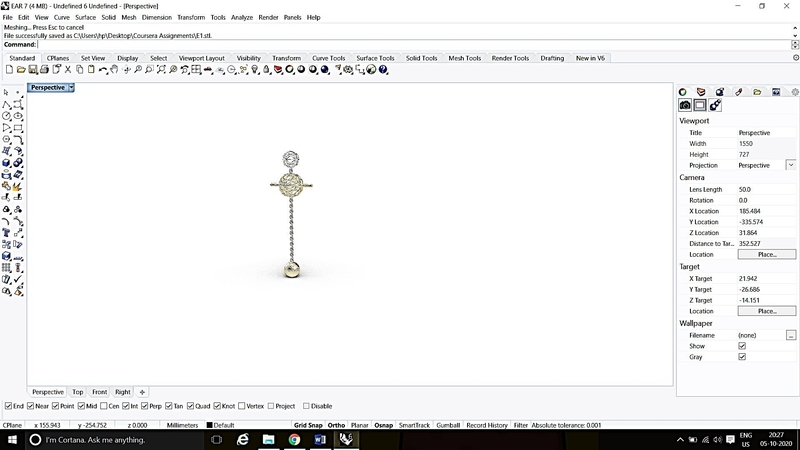
Task: Click the Cut scissors icon
Action: [x=68, y=69]
